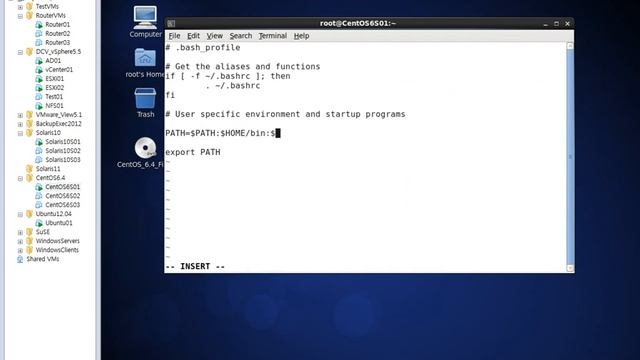The width and height of the screenshot is (640, 360).
Task: Click the Shared VMs icon
Action: click(x=20, y=259)
